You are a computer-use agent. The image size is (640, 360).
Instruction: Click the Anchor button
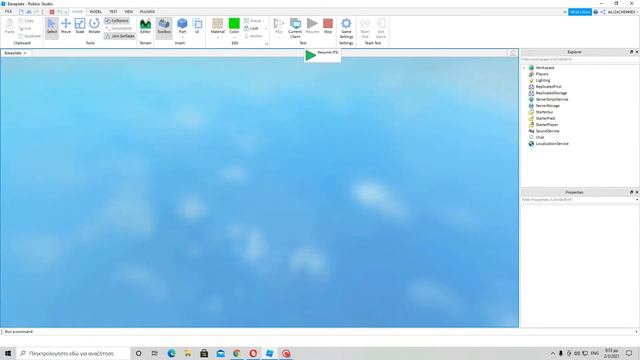point(253,36)
